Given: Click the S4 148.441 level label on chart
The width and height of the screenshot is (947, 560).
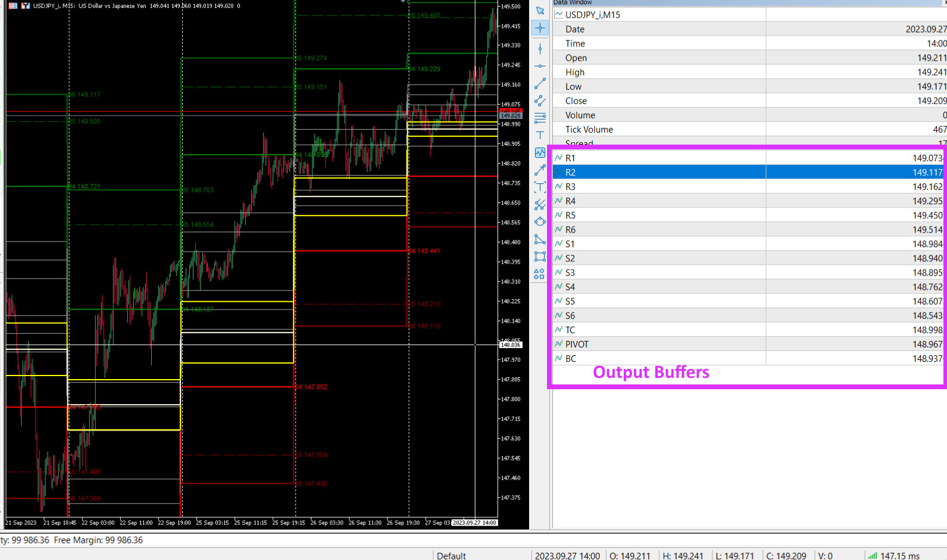Looking at the screenshot, I should click(424, 251).
